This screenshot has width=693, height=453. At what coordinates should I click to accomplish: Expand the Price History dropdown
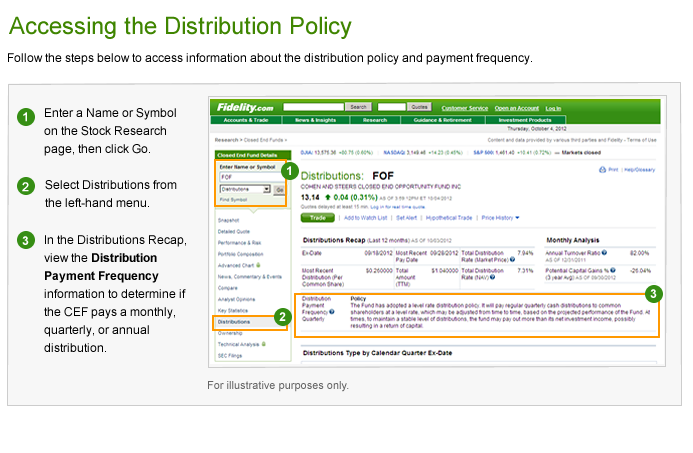coord(500,217)
